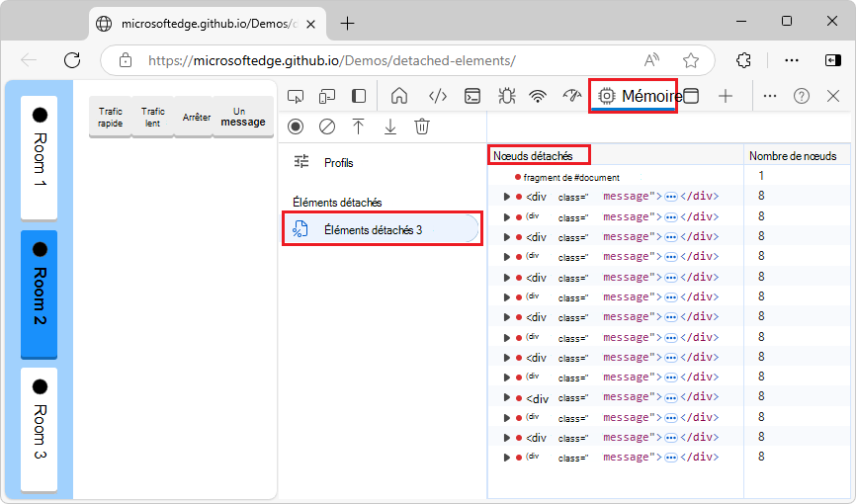Select the Profils entry
Image resolution: width=856 pixels, height=504 pixels.
[338, 163]
